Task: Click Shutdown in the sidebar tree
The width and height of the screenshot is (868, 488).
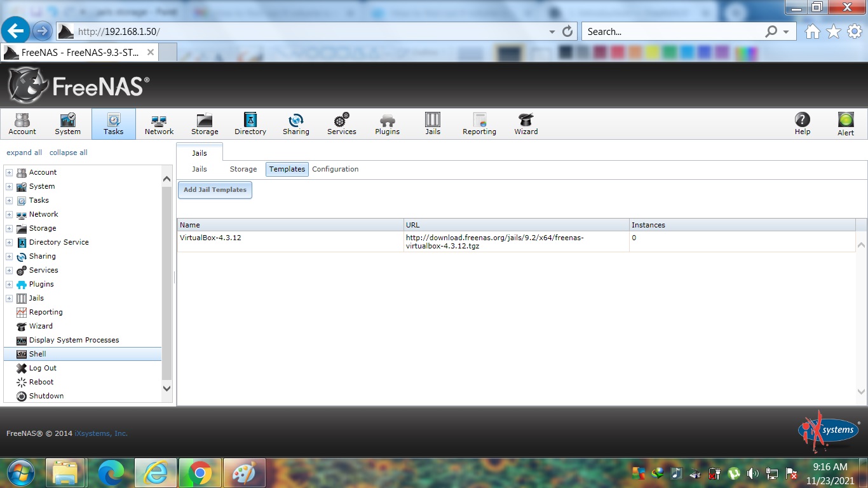Action: pos(46,396)
